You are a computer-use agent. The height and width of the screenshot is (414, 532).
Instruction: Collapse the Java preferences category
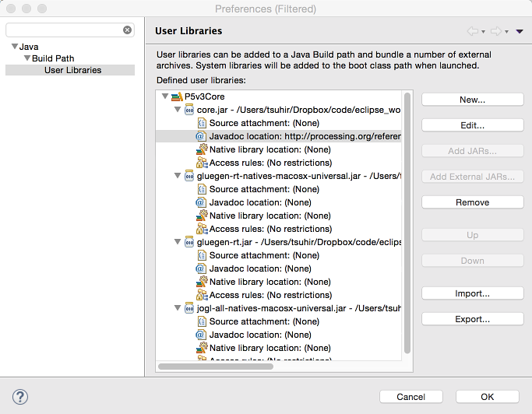click(15, 47)
